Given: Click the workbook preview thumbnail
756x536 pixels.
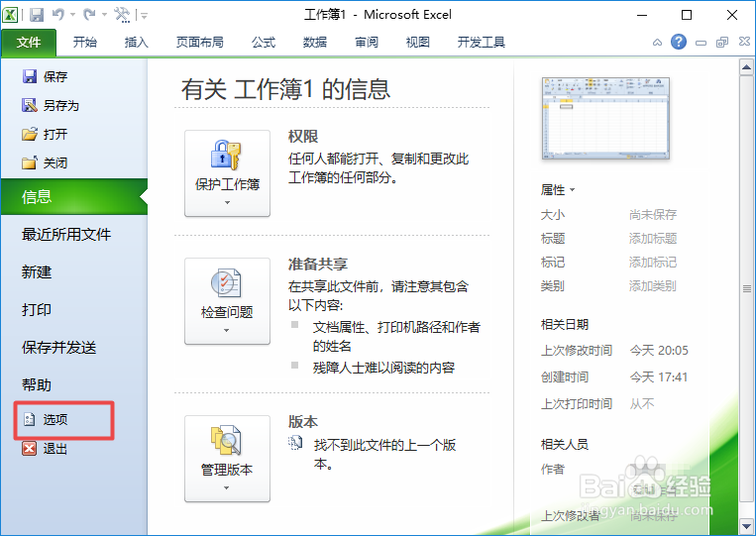Looking at the screenshot, I should [x=605, y=118].
